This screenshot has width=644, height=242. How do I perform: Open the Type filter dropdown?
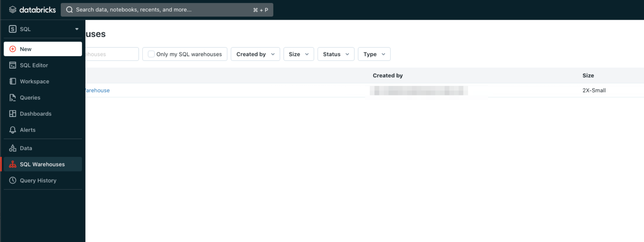tap(374, 54)
